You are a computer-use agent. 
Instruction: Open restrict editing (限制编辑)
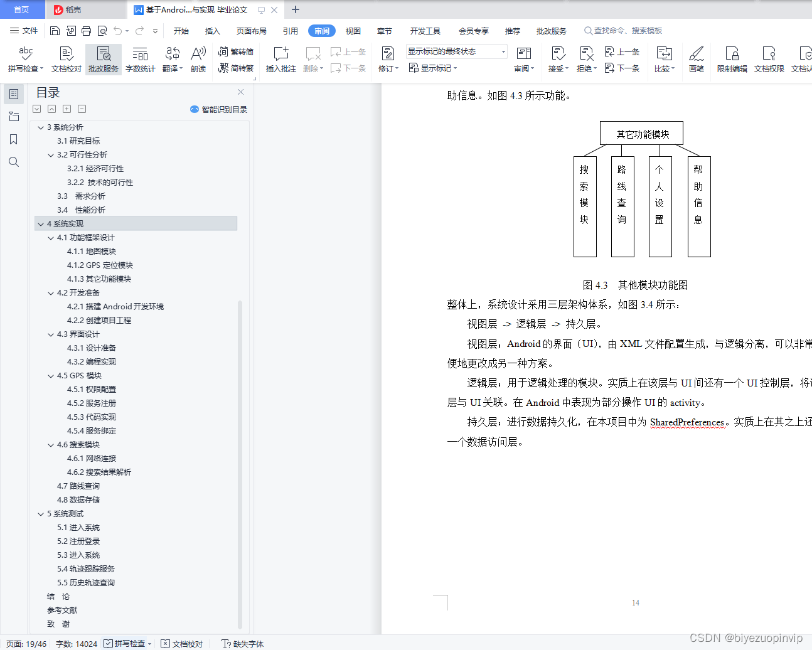coord(732,60)
